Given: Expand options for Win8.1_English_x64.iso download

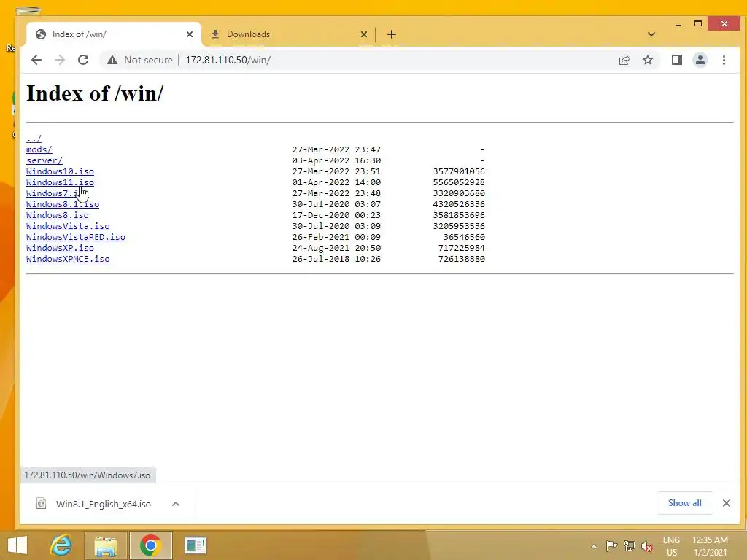Looking at the screenshot, I should pos(176,504).
